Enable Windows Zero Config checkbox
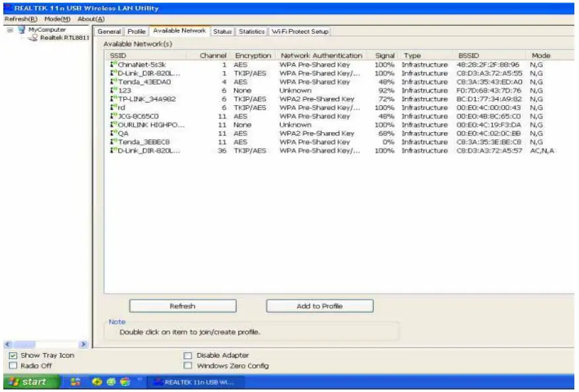Screen dimensions: 579x392 point(188,366)
